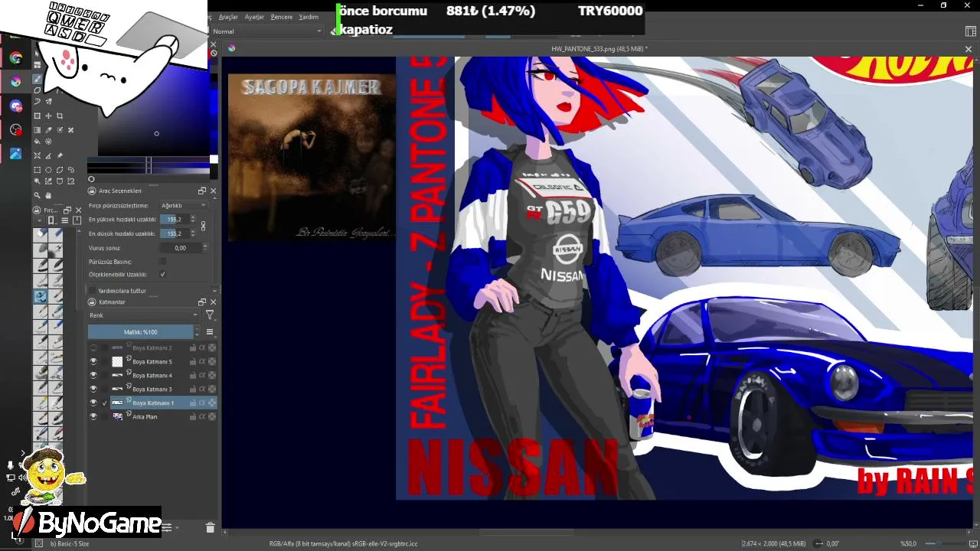
Task: Select the Bezier Curve Selection tool
Action: [60, 181]
